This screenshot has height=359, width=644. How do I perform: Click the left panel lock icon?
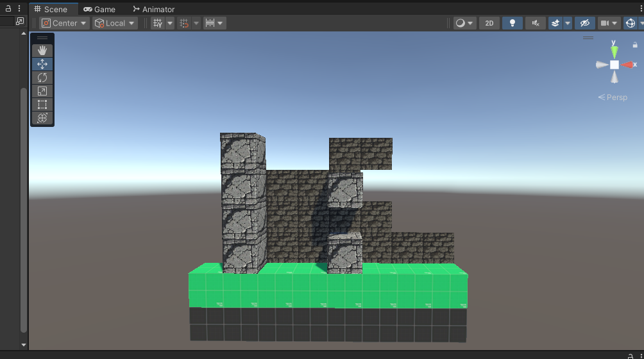point(8,8)
